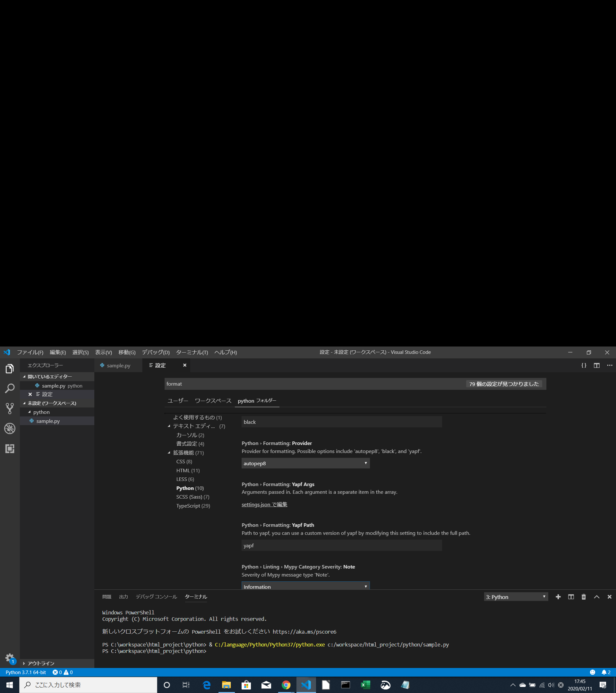
Task: Switch to ユーザー settings scope tab
Action: coord(178,401)
